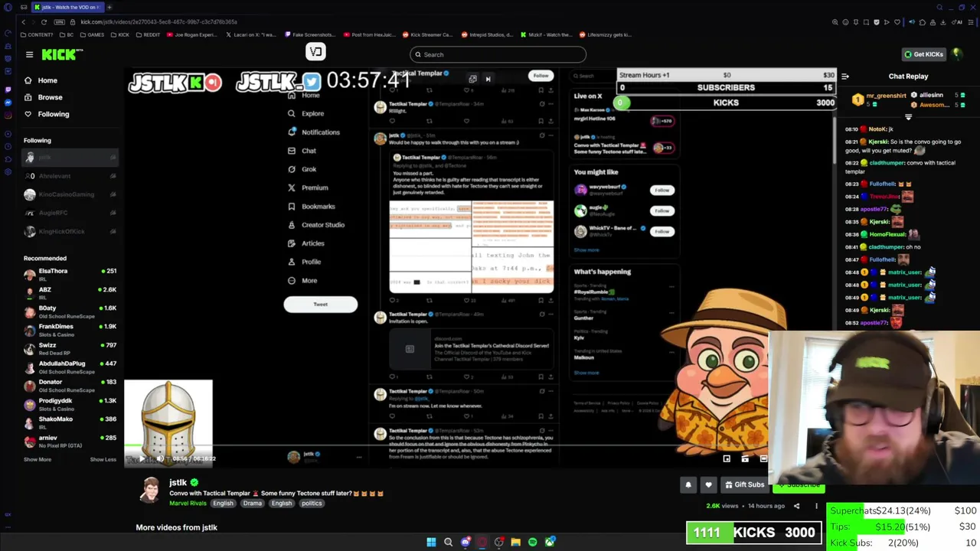Open Browse in Kick sidebar
Image resolution: width=980 pixels, height=551 pixels.
(43, 97)
